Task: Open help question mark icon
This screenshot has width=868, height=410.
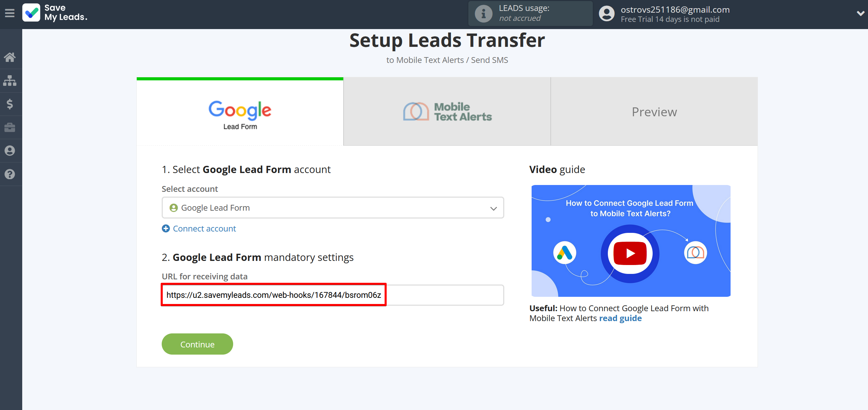Action: pos(10,174)
